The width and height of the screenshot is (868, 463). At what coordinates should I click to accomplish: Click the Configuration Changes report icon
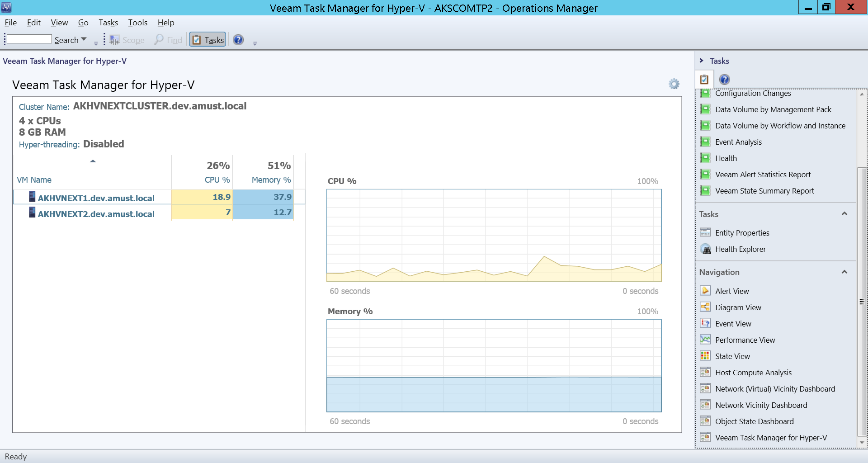705,93
